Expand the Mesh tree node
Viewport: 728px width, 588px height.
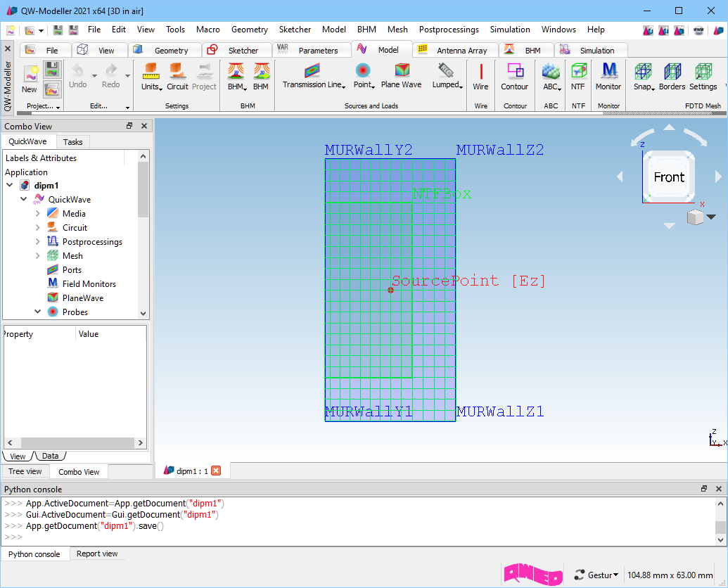37,256
